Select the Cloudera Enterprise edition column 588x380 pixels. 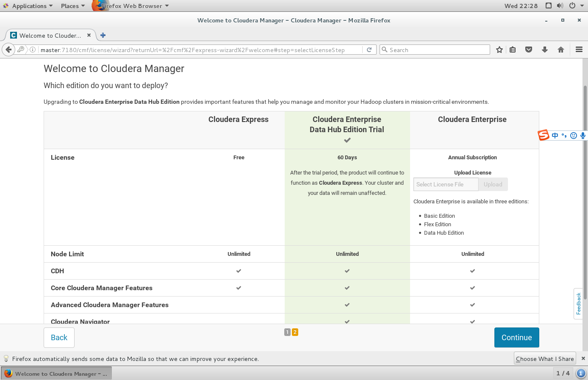(472, 119)
